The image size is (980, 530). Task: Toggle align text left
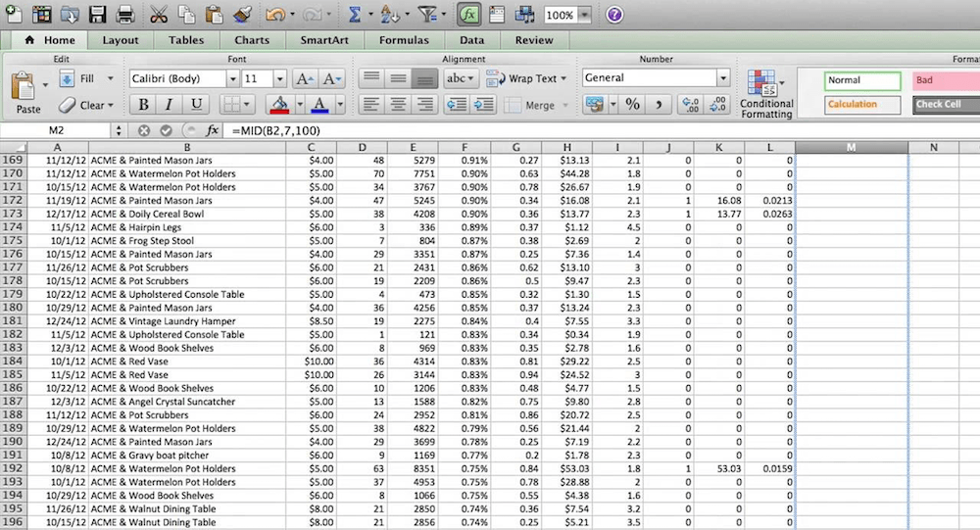click(x=371, y=105)
